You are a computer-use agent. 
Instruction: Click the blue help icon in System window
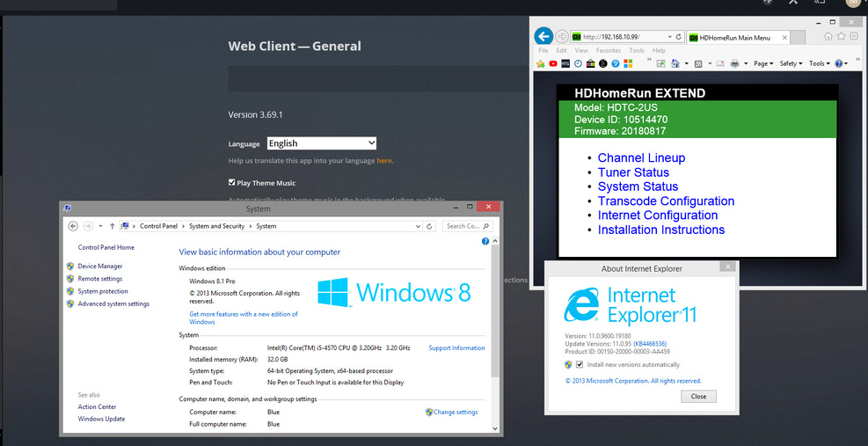tap(485, 241)
